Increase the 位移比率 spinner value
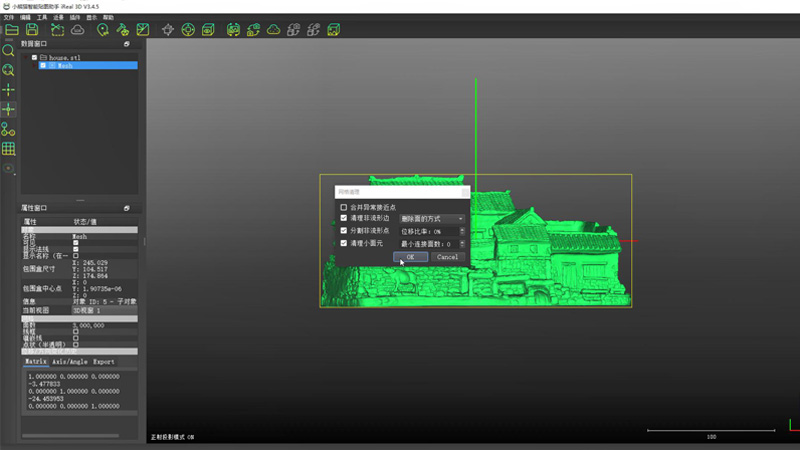Viewport: 800px width, 450px height. (462, 229)
